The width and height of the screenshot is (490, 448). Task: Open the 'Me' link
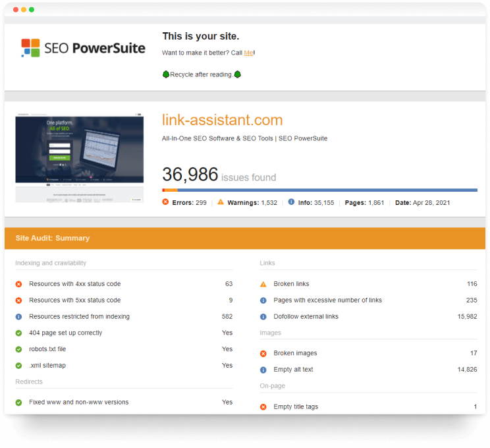pos(248,53)
